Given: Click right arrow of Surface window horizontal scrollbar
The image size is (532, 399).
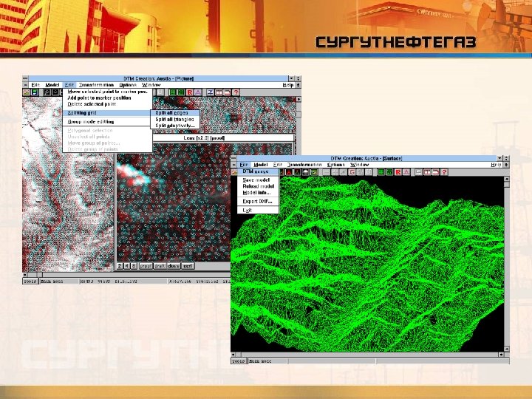Looking at the screenshot, I should (x=501, y=354).
